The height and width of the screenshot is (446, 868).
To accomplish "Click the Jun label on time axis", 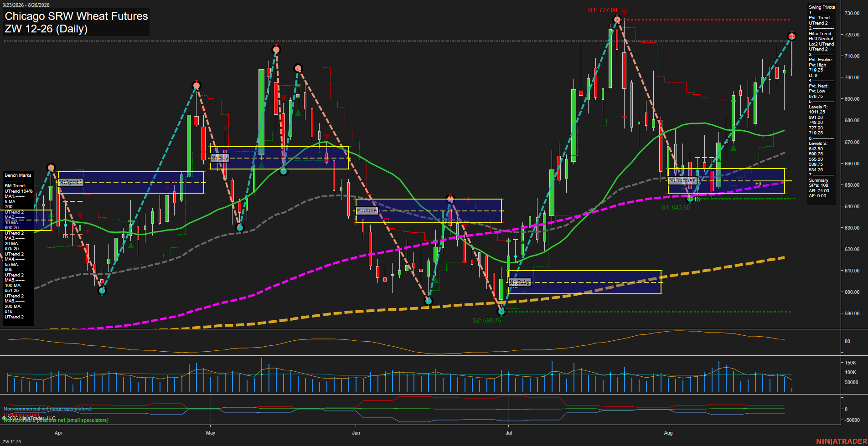I will click(x=356, y=433).
